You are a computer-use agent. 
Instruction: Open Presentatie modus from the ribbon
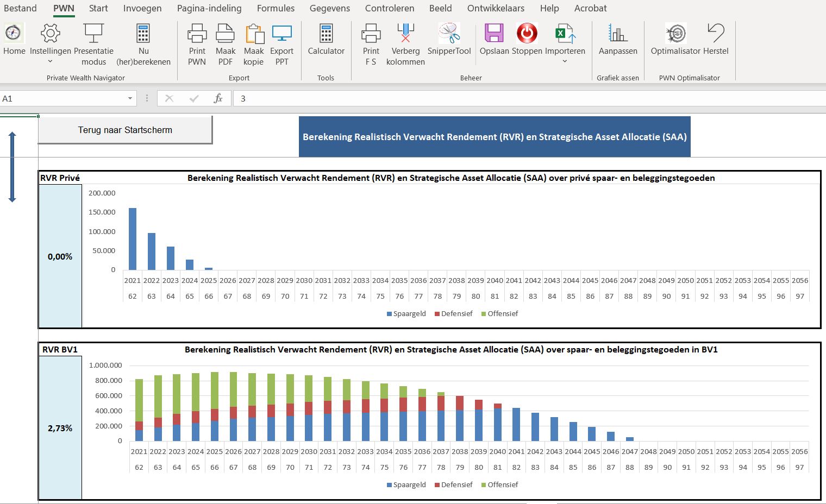pyautogui.click(x=93, y=34)
